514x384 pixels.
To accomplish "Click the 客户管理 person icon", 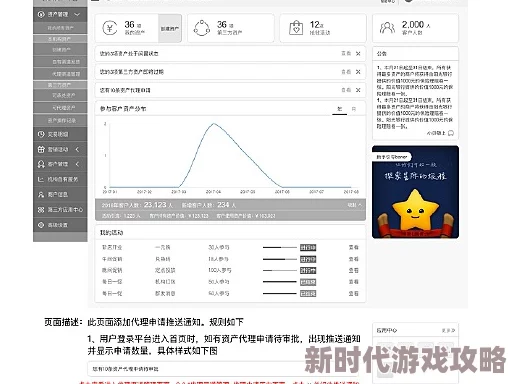I will 41,164.
